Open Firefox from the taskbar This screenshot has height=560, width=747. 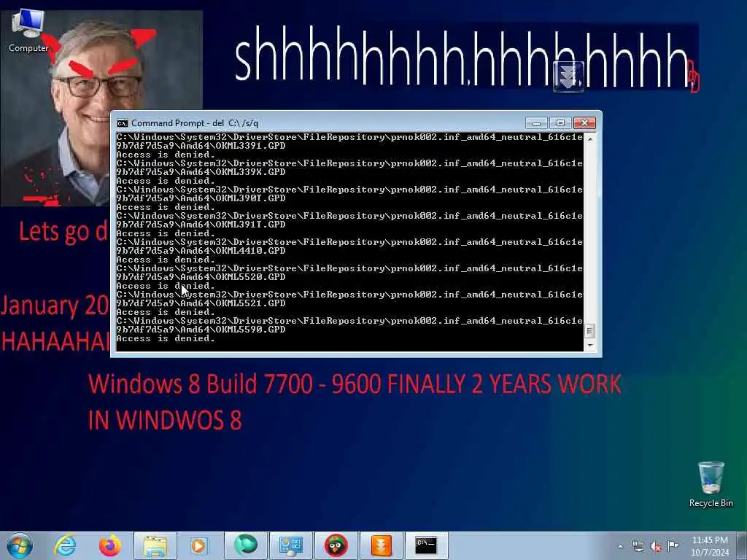[110, 545]
